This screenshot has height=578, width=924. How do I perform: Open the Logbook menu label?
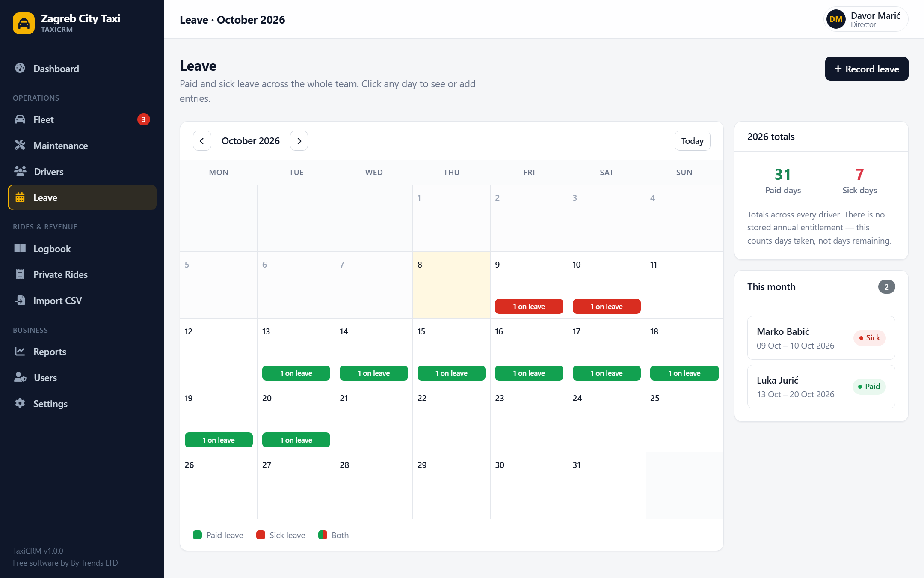click(x=52, y=249)
